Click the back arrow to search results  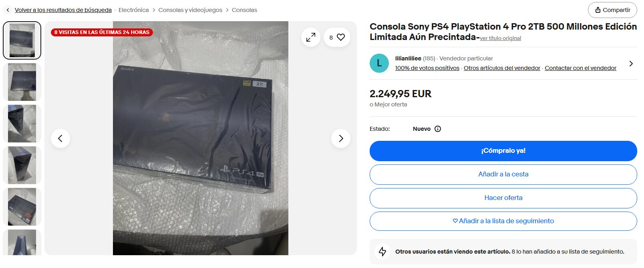8,10
